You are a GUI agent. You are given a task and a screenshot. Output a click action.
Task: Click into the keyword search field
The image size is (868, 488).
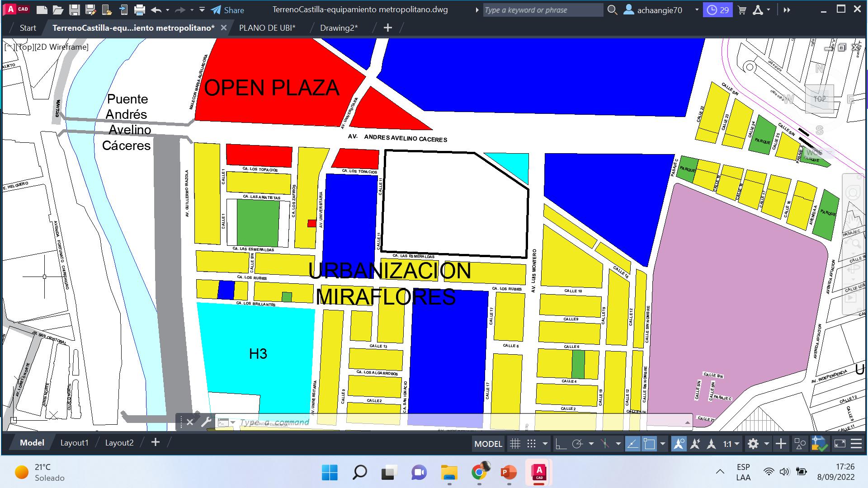pos(542,10)
